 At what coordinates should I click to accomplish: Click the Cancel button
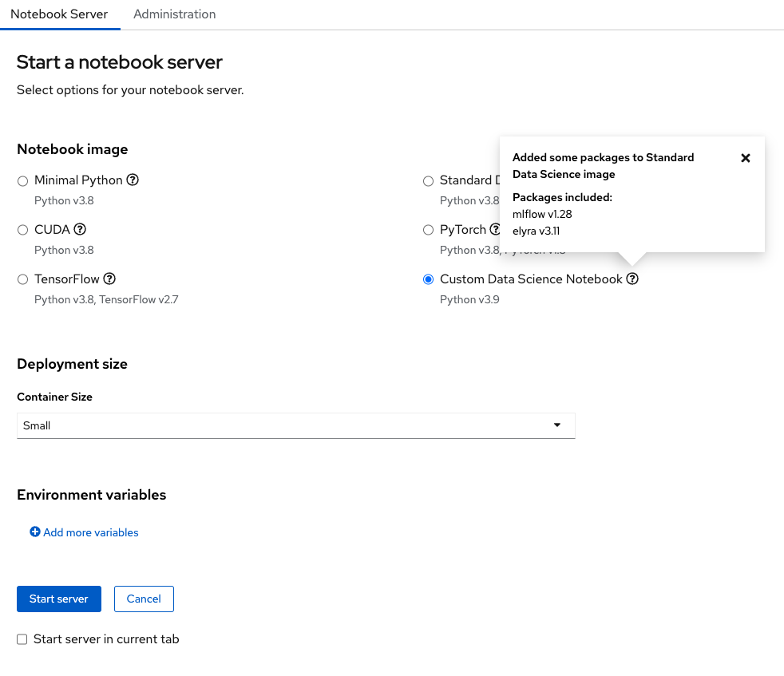click(144, 599)
